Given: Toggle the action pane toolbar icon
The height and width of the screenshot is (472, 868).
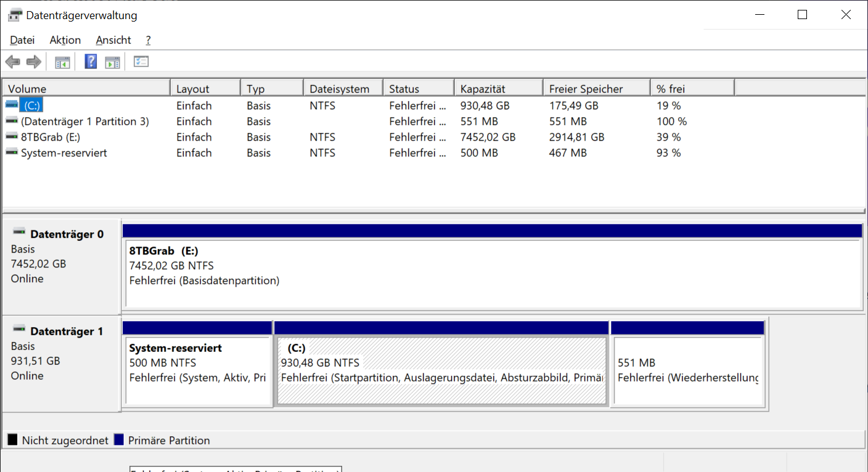Looking at the screenshot, I should [x=112, y=62].
